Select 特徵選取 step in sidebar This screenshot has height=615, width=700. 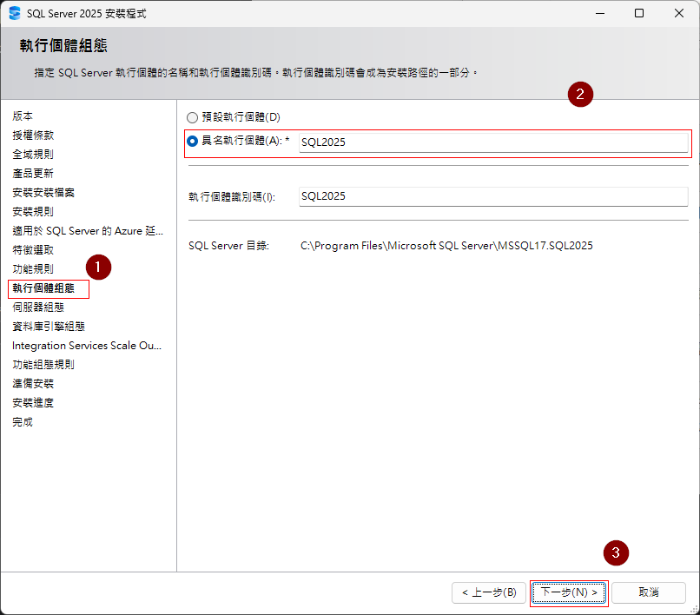tap(33, 250)
